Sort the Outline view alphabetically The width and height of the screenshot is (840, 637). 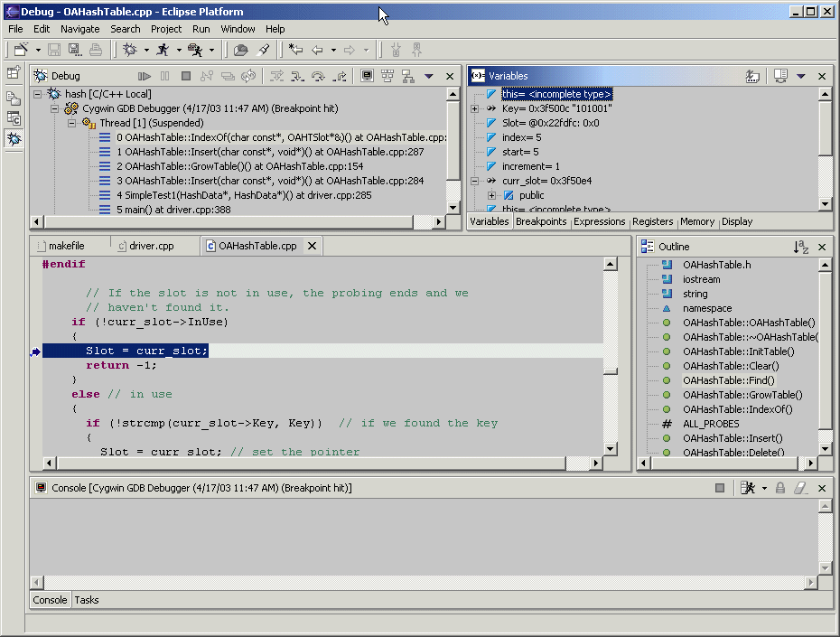coord(800,247)
